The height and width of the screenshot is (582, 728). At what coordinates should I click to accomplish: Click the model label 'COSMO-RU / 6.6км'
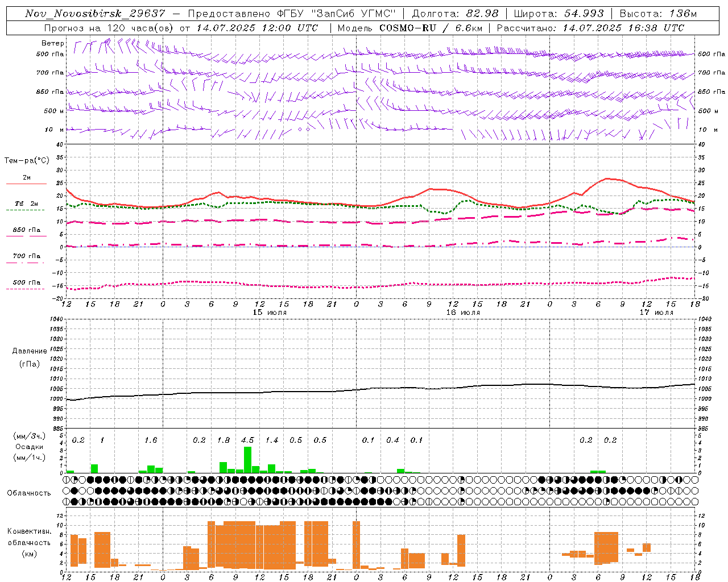pyautogui.click(x=431, y=28)
